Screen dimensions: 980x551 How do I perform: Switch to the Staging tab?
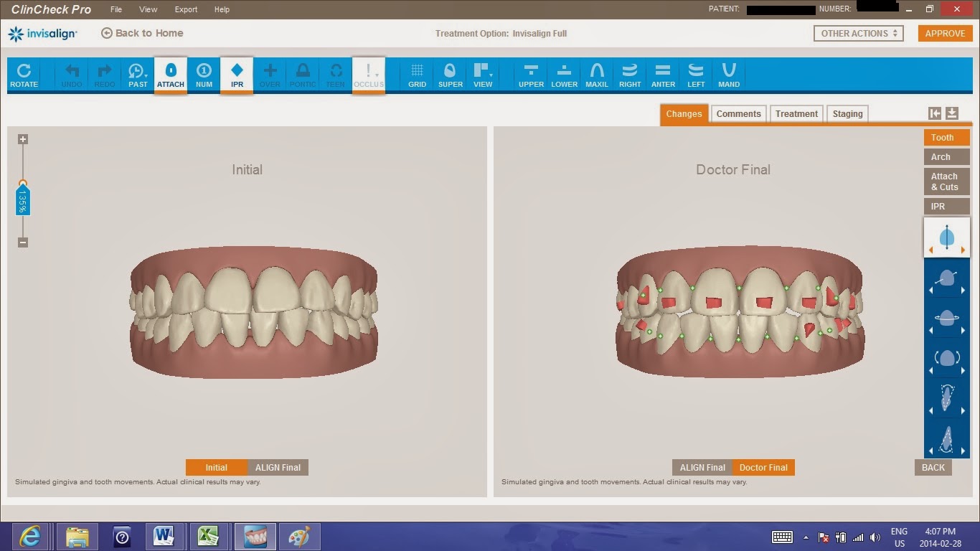point(847,113)
